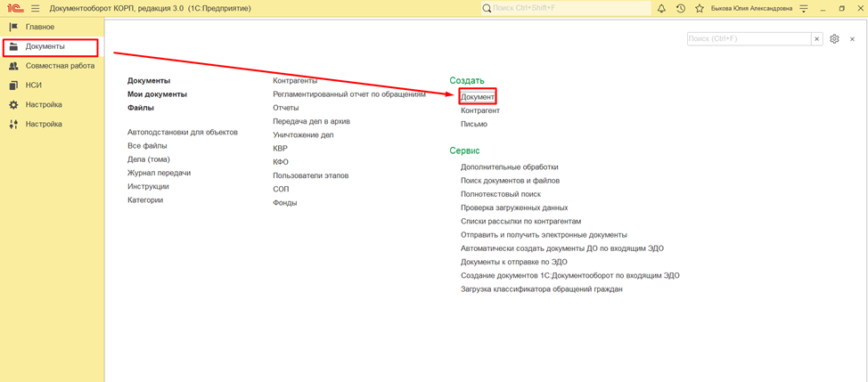
Task: Open Автоподстановки для объектов
Action: pyautogui.click(x=183, y=133)
